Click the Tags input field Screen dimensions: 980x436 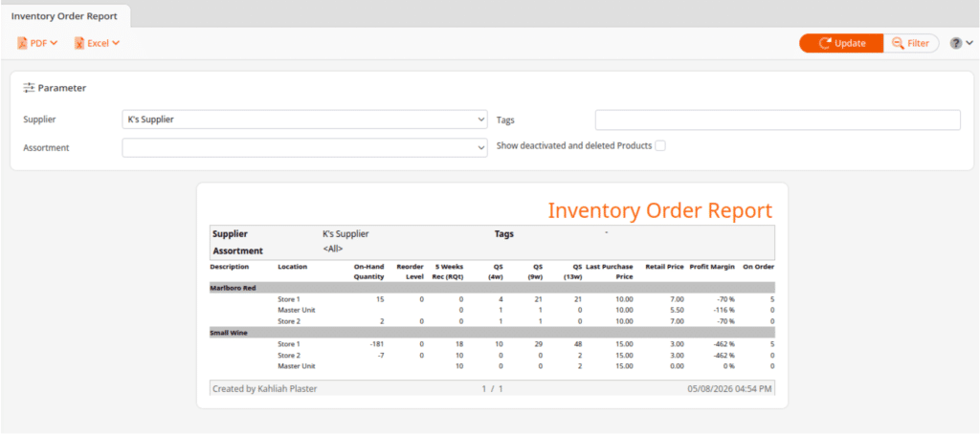pyautogui.click(x=777, y=120)
